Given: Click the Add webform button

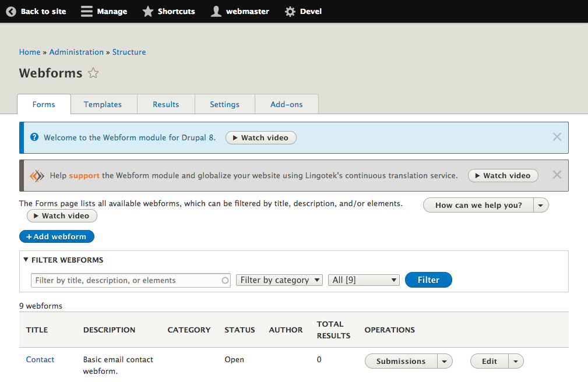Looking at the screenshot, I should point(57,236).
